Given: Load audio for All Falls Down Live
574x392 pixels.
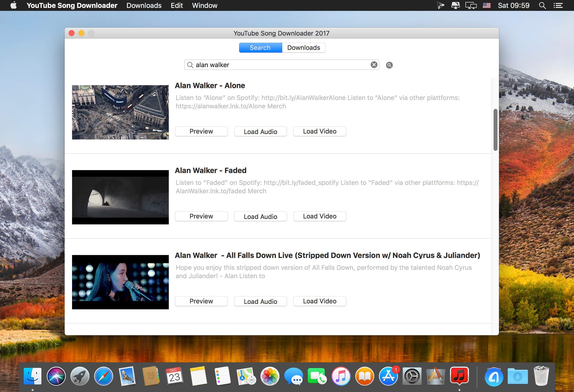Looking at the screenshot, I should (x=261, y=301).
